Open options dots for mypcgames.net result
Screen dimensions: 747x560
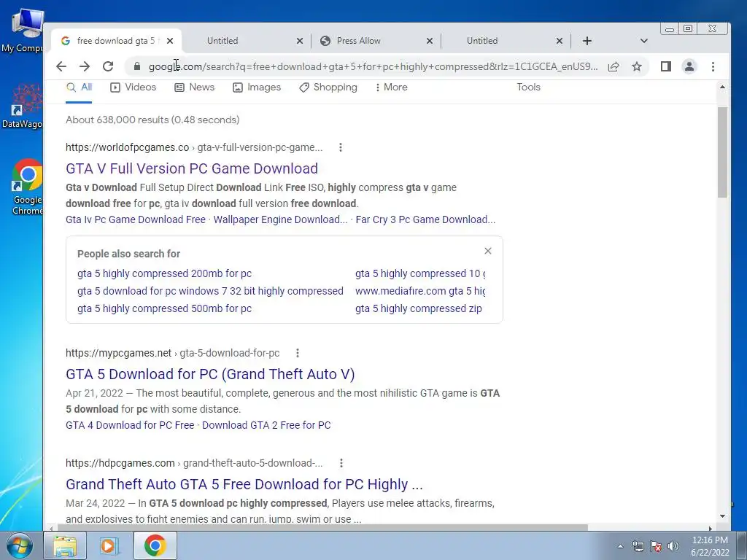(x=298, y=354)
